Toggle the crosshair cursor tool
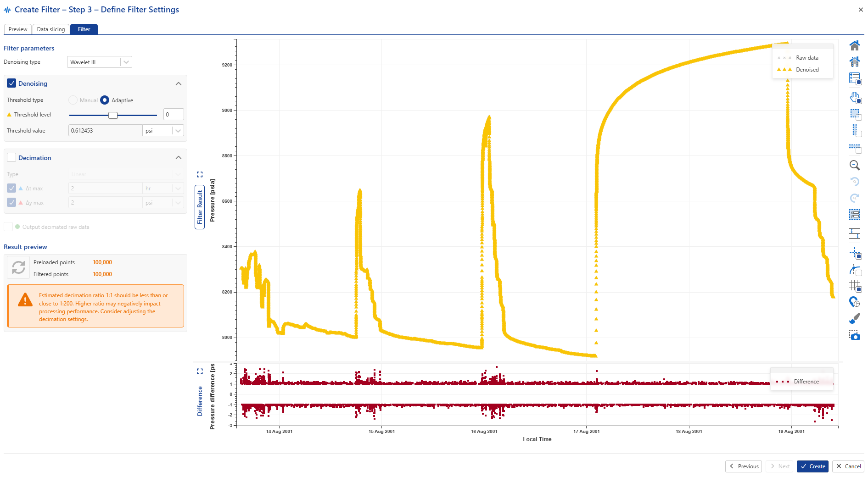The width and height of the screenshot is (868, 477). (854, 253)
